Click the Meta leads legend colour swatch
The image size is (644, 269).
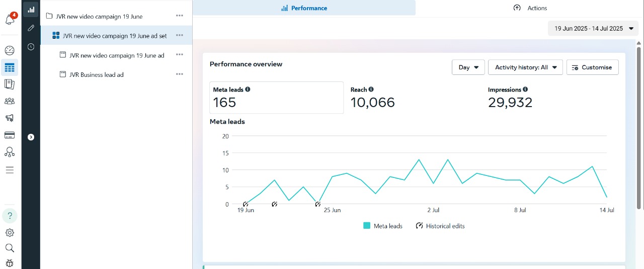click(x=367, y=226)
